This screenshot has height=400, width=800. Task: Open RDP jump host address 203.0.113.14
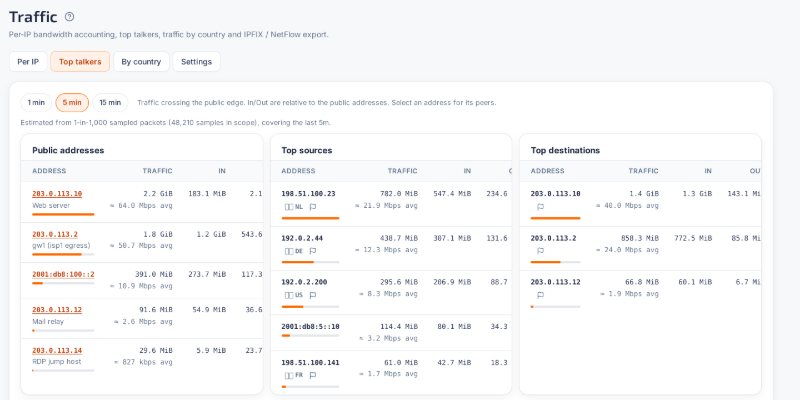(x=57, y=351)
